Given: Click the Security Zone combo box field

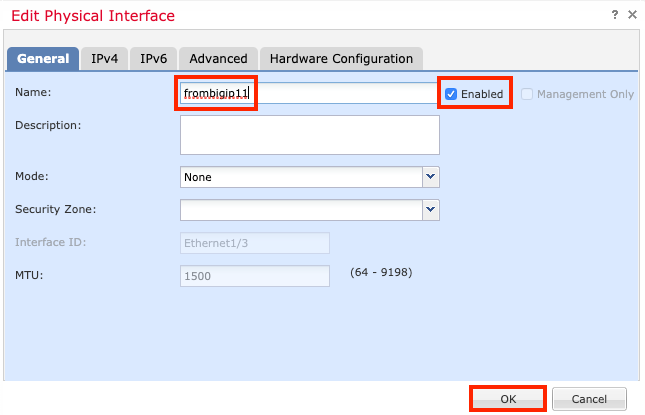Looking at the screenshot, I should click(301, 210).
